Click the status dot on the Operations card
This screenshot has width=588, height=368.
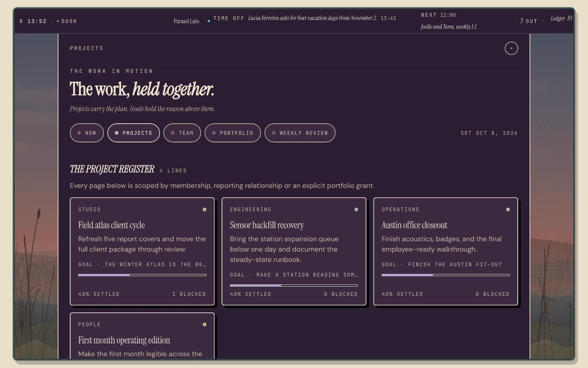508,209
